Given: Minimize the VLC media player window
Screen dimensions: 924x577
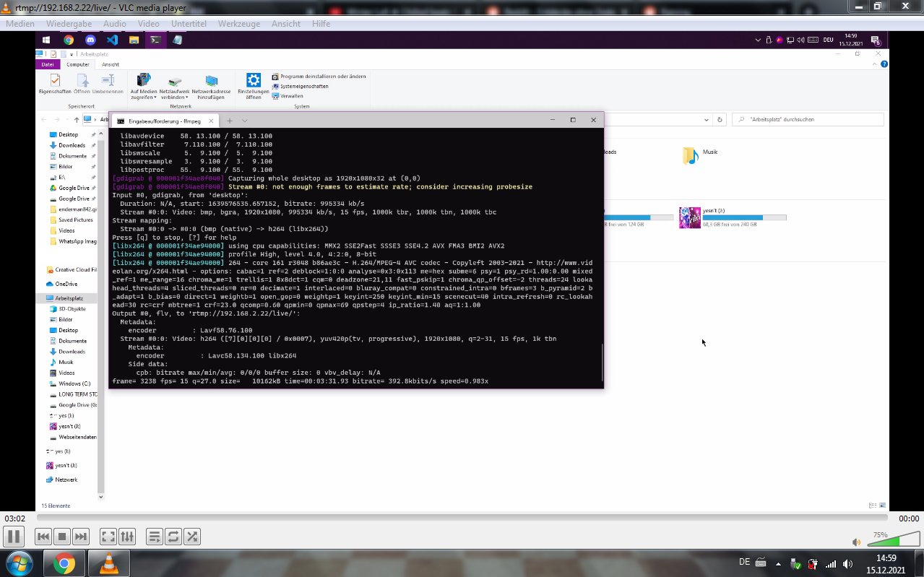Looking at the screenshot, I should (858, 6).
